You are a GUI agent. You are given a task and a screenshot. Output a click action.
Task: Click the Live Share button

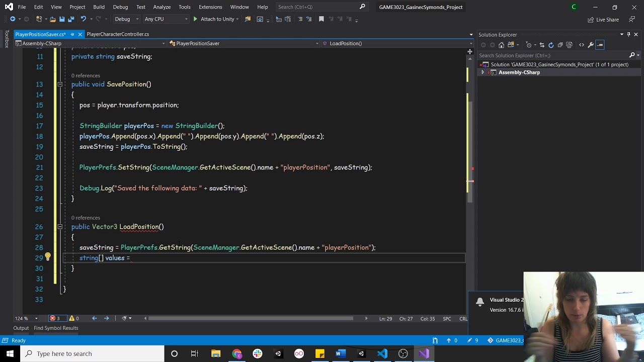coord(603,20)
